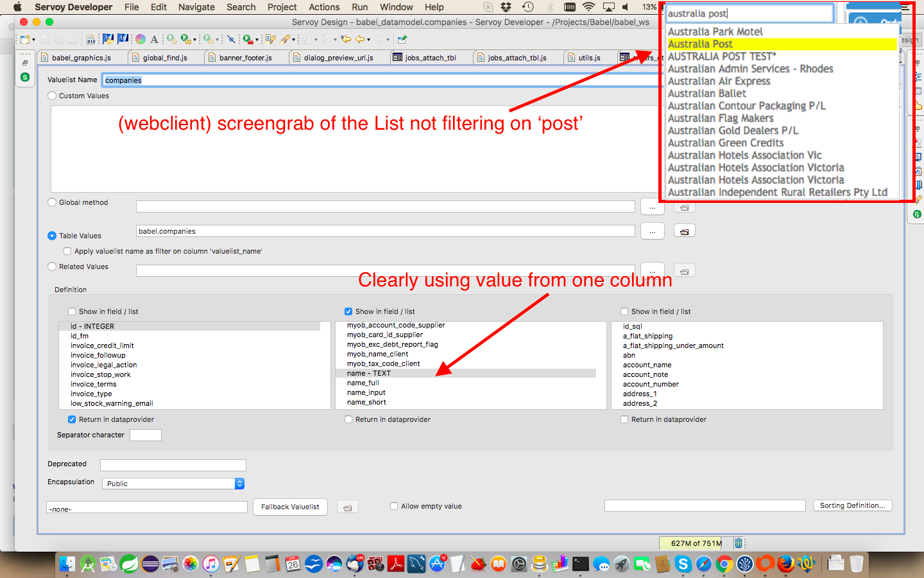
Task: Open the Actions menu
Action: tap(324, 7)
